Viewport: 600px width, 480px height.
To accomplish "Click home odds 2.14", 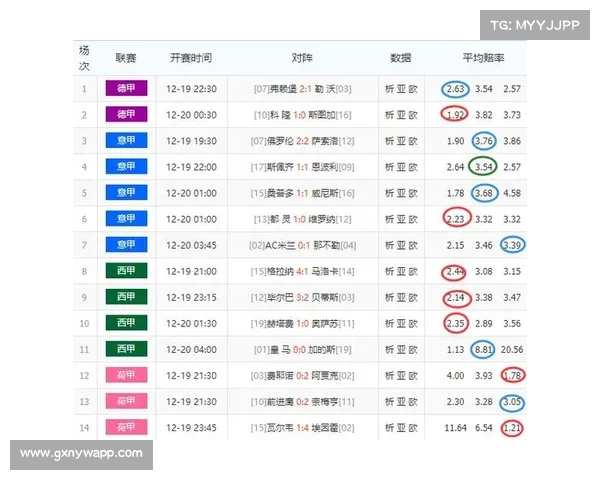I will pos(455,297).
